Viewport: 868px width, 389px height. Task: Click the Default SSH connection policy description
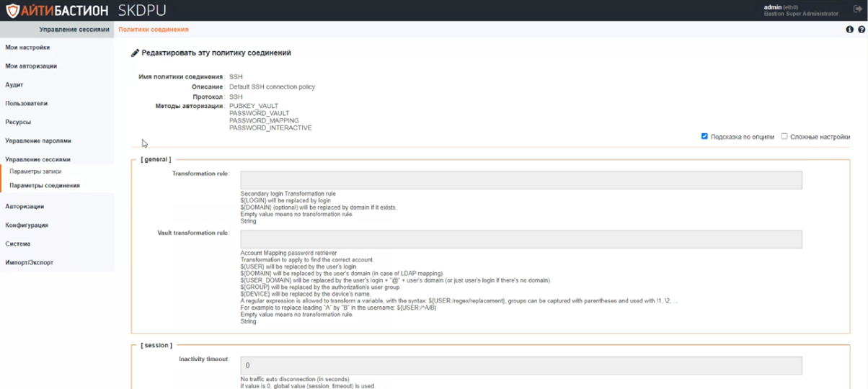coord(272,87)
